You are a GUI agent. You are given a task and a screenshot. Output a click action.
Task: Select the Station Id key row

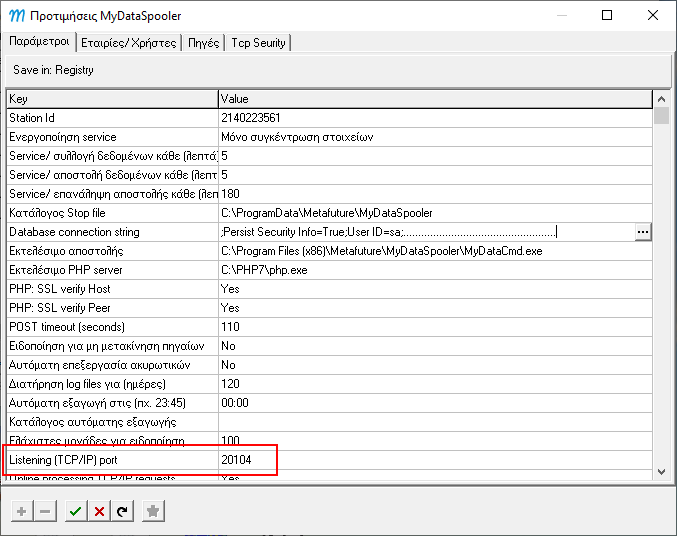coord(112,118)
